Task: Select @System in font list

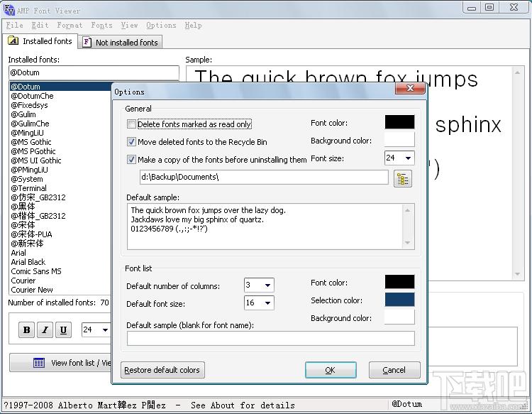Action: (x=27, y=179)
